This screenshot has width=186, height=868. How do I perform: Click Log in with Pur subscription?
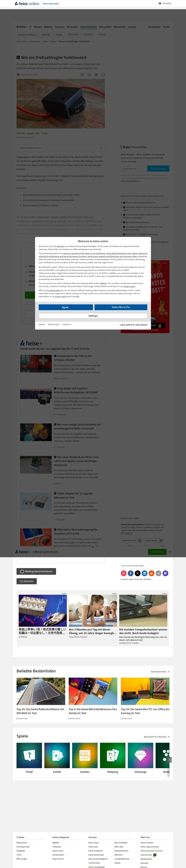pyautogui.click(x=134, y=325)
